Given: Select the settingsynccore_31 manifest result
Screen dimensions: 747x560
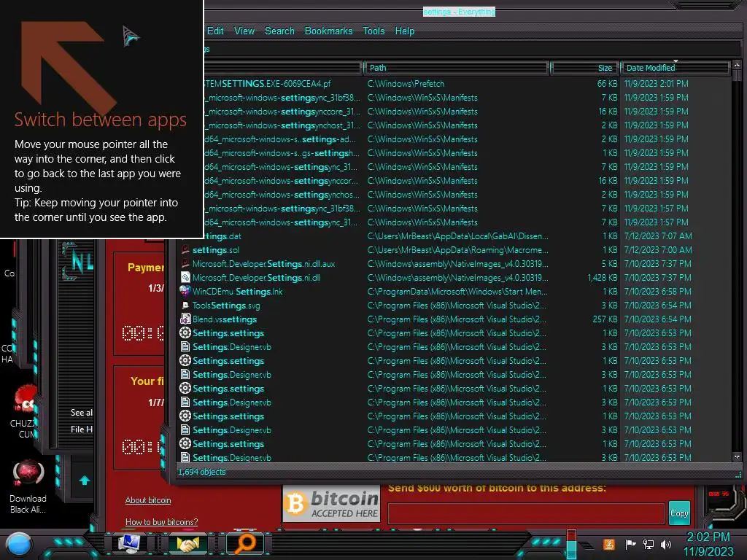Looking at the screenshot, I should click(282, 112).
